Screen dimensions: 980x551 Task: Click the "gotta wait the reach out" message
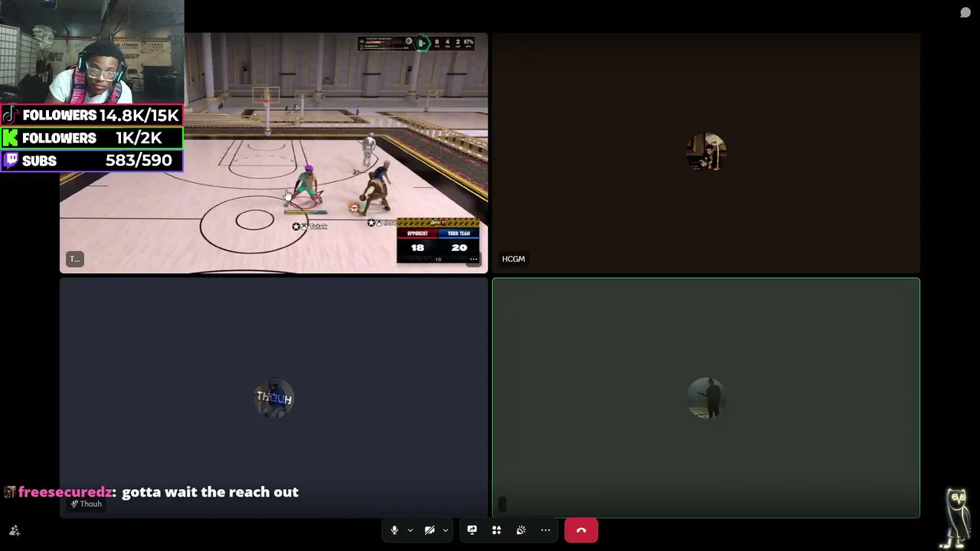[x=210, y=492]
